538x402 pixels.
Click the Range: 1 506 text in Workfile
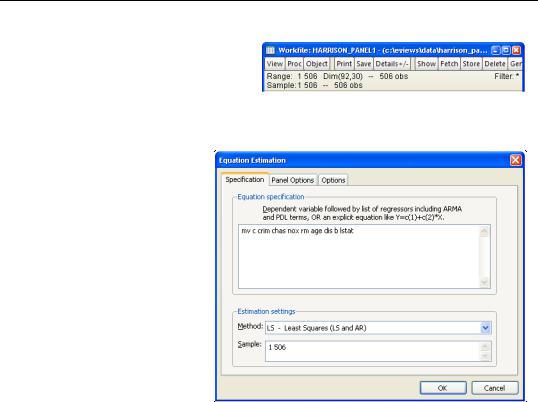coord(292,76)
